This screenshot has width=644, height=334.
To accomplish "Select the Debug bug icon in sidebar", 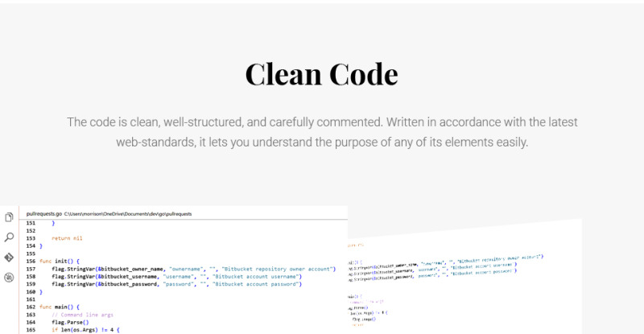I will [x=9, y=278].
